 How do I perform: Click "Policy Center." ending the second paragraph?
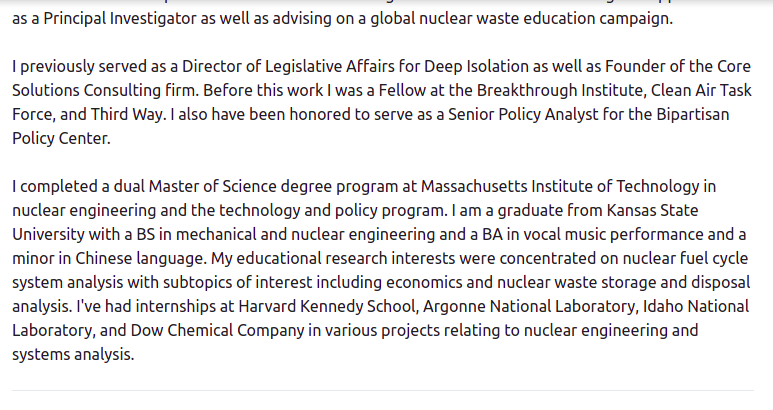point(61,138)
